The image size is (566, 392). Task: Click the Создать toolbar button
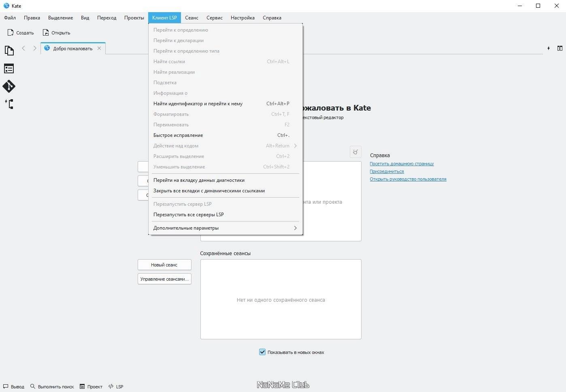(21, 33)
